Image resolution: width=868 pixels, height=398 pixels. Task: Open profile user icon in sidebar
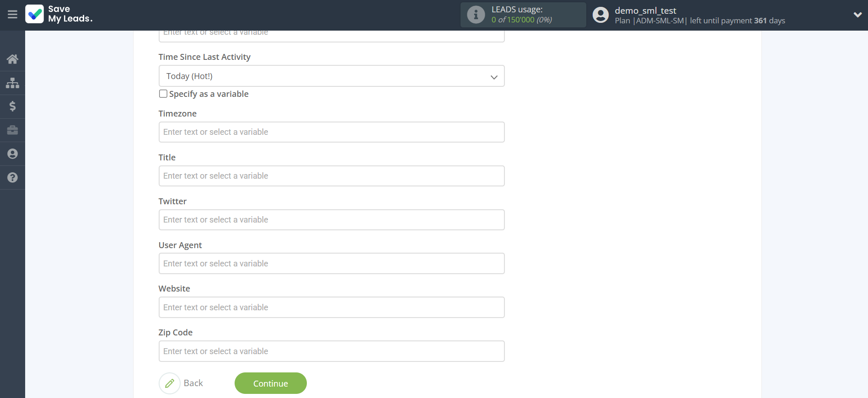12,154
